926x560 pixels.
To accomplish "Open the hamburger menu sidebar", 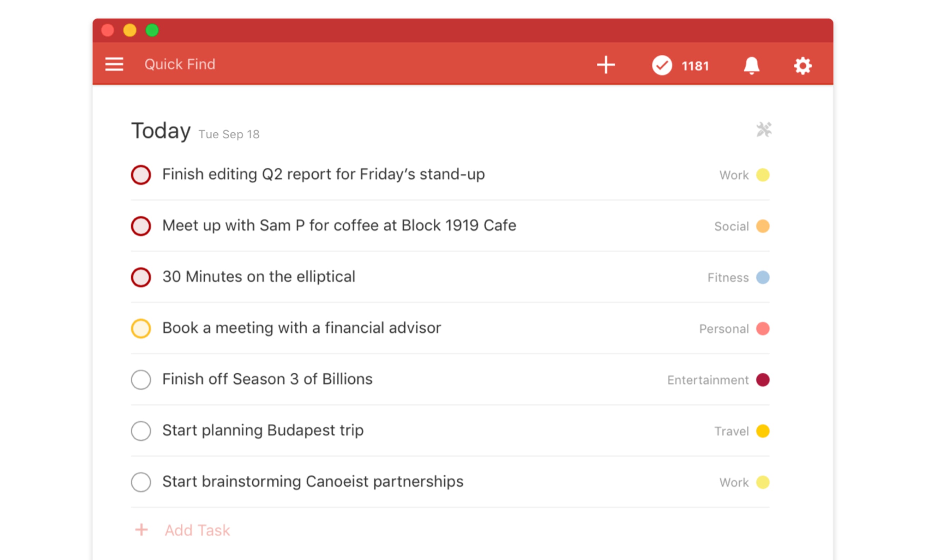I will [114, 64].
